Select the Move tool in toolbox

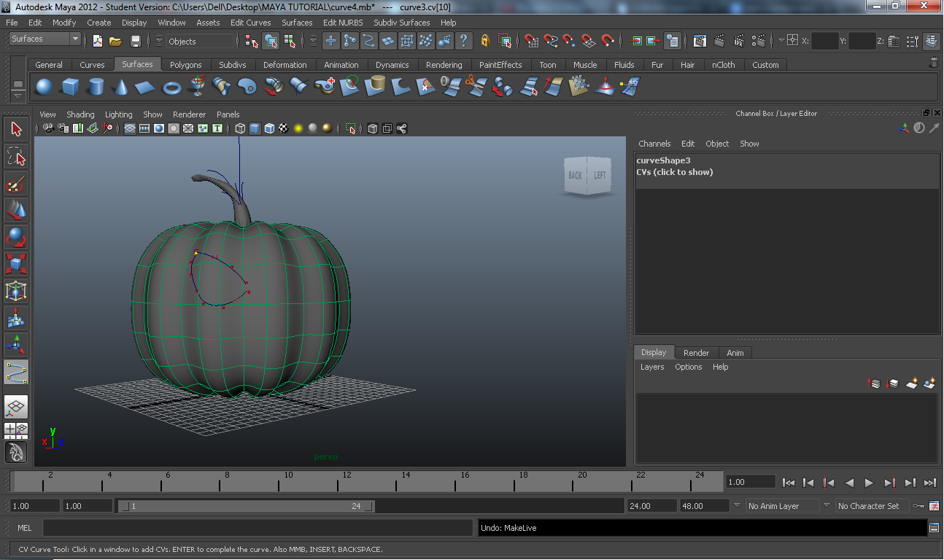coord(16,210)
